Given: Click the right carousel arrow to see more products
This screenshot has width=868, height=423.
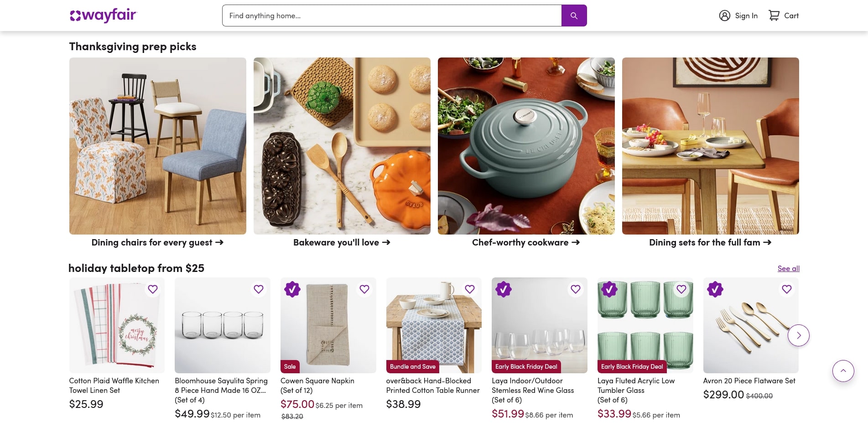Looking at the screenshot, I should (798, 335).
